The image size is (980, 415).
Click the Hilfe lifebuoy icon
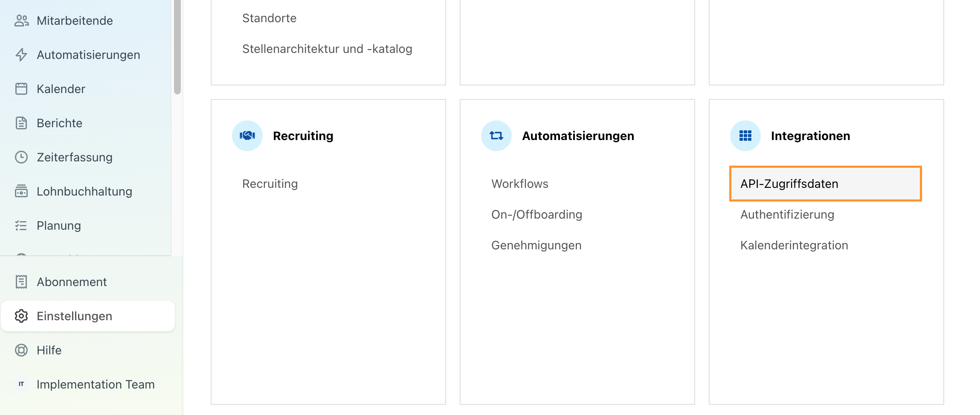click(21, 350)
